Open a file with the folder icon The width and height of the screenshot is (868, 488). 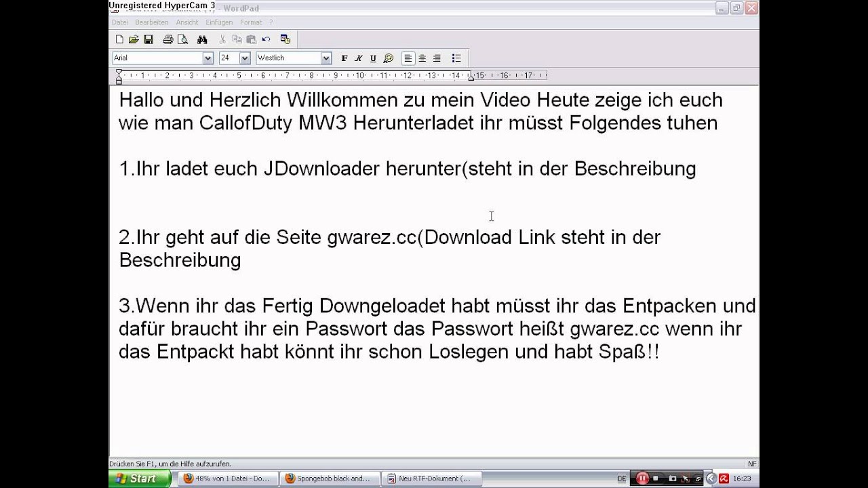[134, 40]
